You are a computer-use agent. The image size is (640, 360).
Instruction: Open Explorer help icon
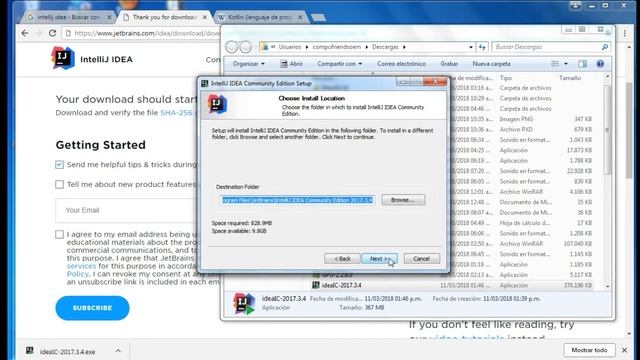600,64
